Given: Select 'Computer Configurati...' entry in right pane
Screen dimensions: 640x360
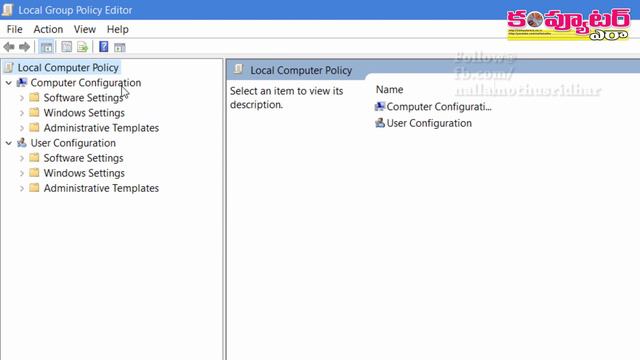Looking at the screenshot, I should [439, 107].
